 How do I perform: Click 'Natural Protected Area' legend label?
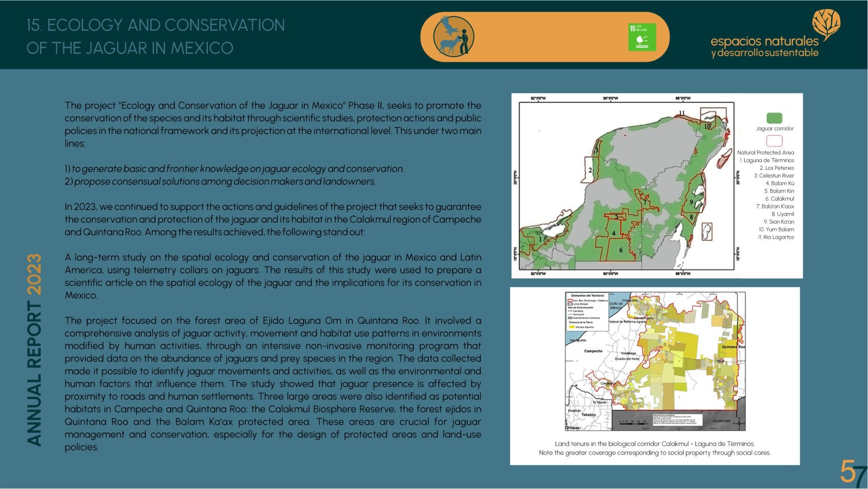[765, 153]
